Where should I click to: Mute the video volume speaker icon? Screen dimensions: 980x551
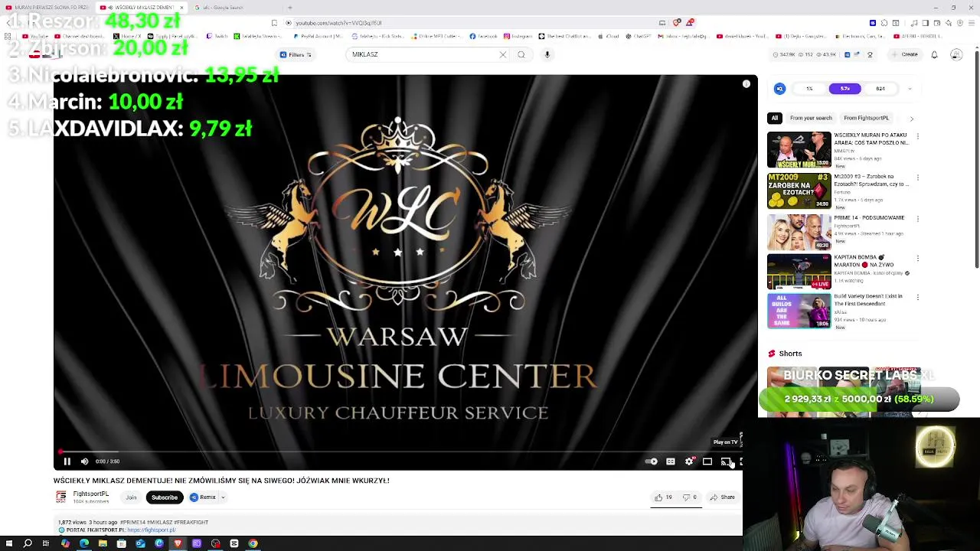[x=84, y=461]
